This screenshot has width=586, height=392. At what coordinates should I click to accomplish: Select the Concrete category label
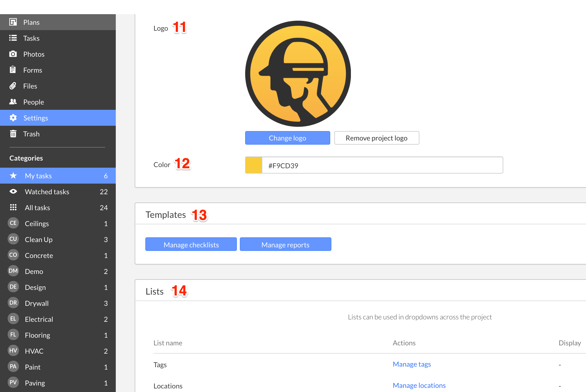[x=39, y=255]
